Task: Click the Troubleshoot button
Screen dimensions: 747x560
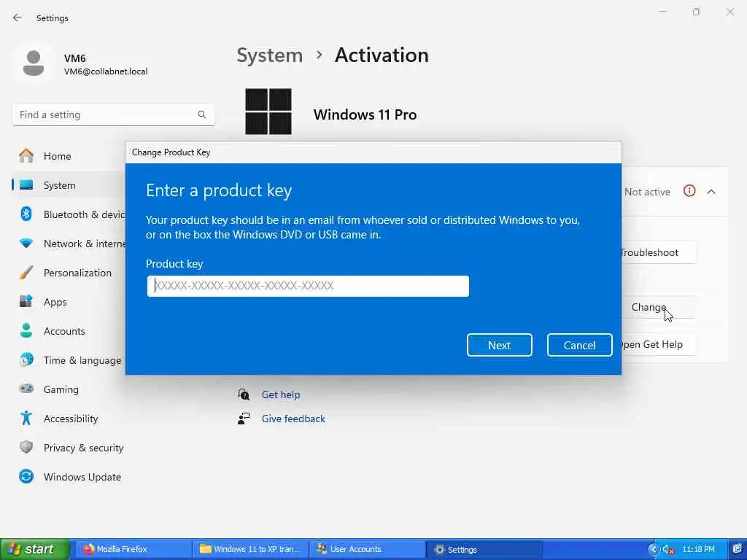Action: click(x=657, y=252)
